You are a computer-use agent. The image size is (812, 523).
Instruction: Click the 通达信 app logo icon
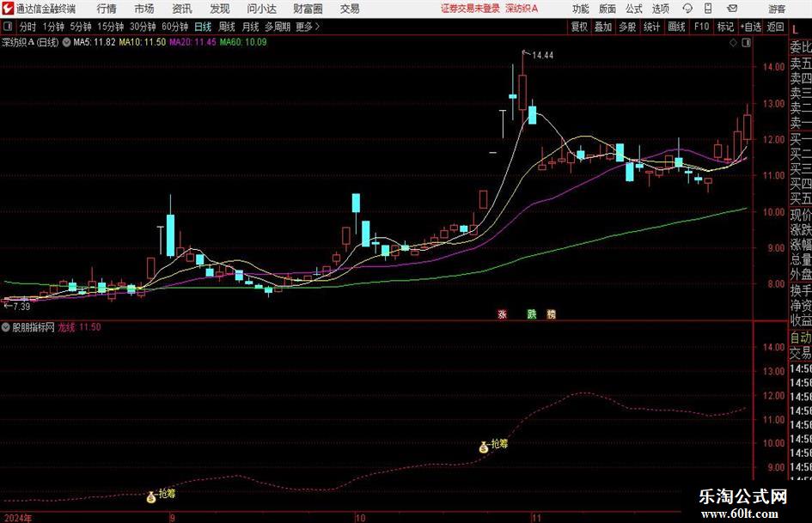(7, 9)
